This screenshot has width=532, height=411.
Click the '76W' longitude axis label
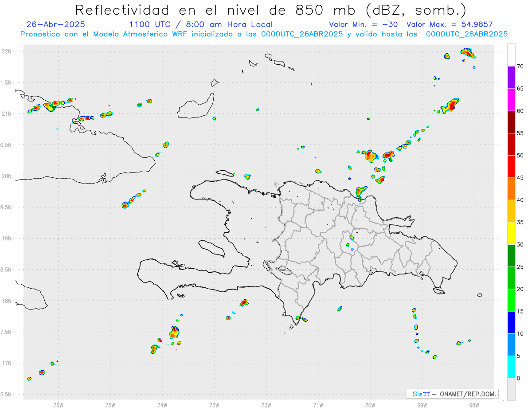58,405
